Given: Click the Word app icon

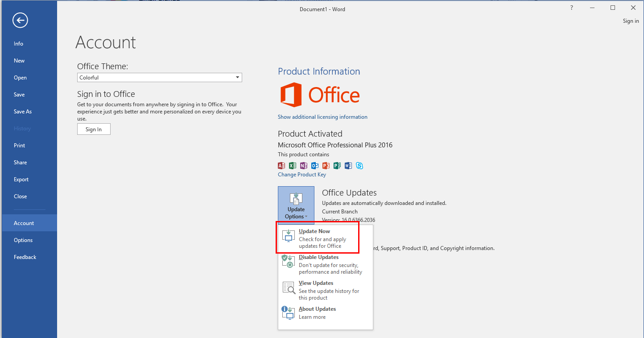Looking at the screenshot, I should pyautogui.click(x=348, y=166).
